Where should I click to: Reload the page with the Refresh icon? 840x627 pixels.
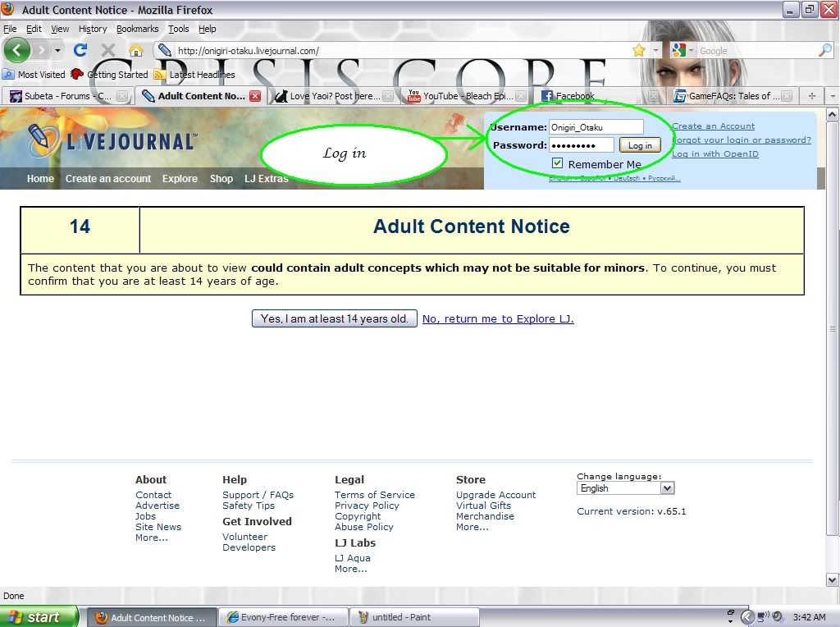[80, 50]
